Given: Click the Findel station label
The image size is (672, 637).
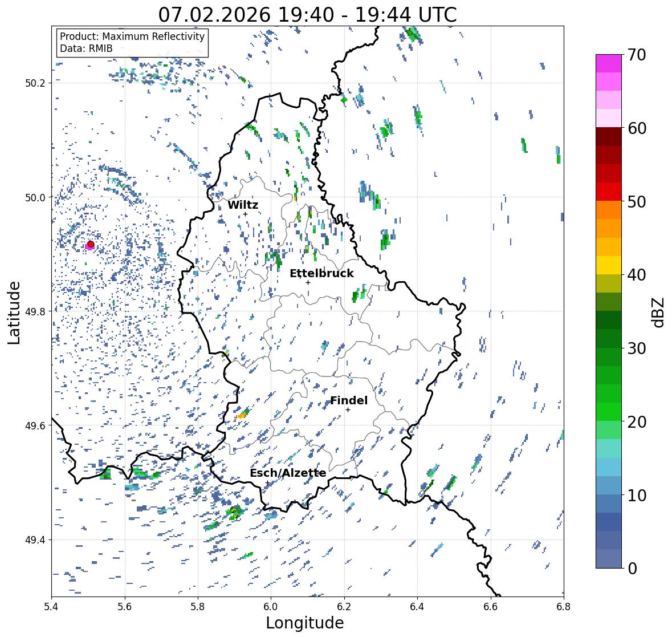Looking at the screenshot, I should coord(349,400).
